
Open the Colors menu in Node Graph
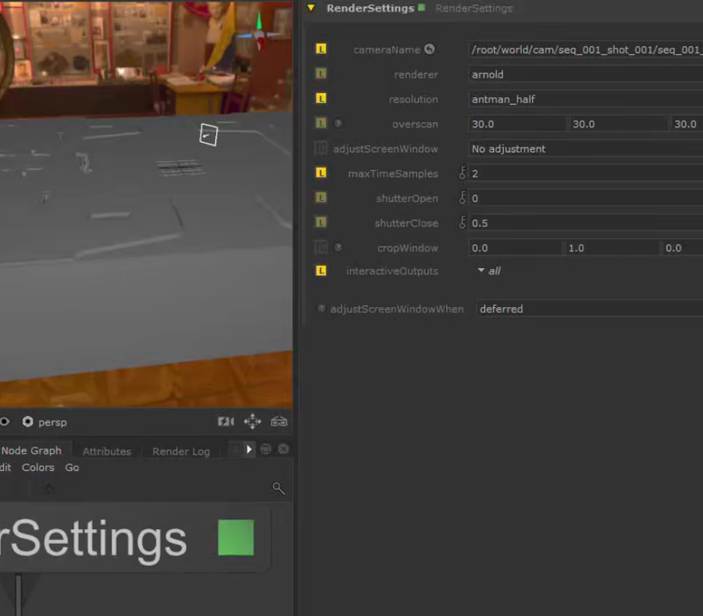coord(38,468)
